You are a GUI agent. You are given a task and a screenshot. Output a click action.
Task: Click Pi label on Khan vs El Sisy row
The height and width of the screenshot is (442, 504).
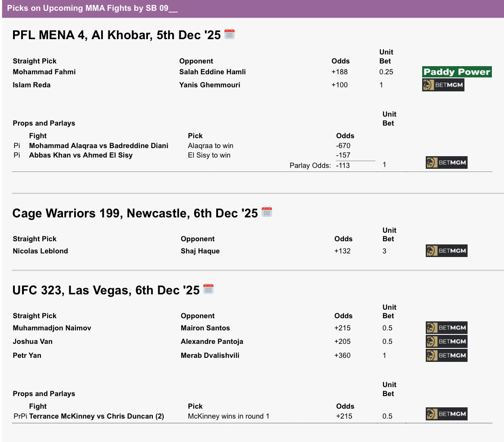click(x=17, y=155)
